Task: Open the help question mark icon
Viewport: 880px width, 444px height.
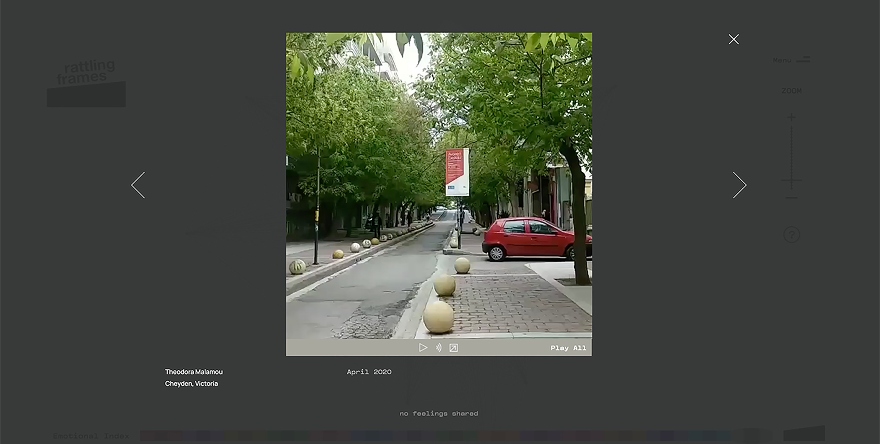Action: pyautogui.click(x=791, y=235)
